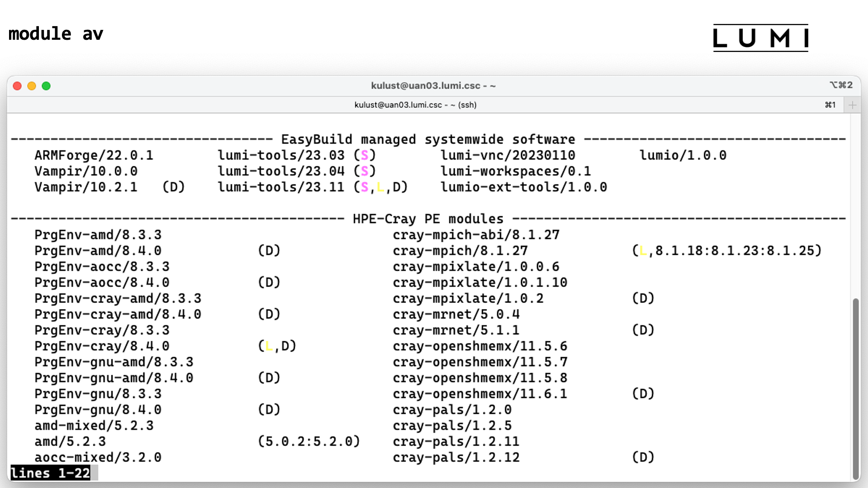Click the cray-mrnet/5.1.1 entry
This screenshot has height=488, width=868.
tap(456, 330)
